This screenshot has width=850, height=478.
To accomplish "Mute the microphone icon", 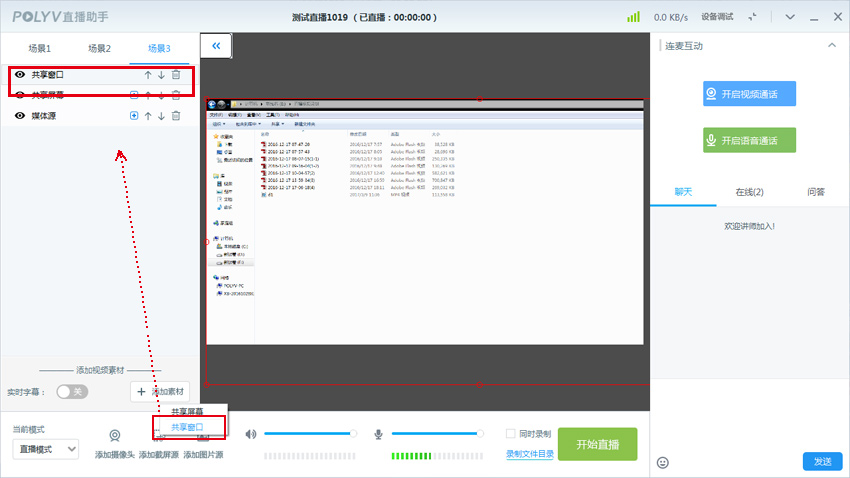I will point(378,434).
